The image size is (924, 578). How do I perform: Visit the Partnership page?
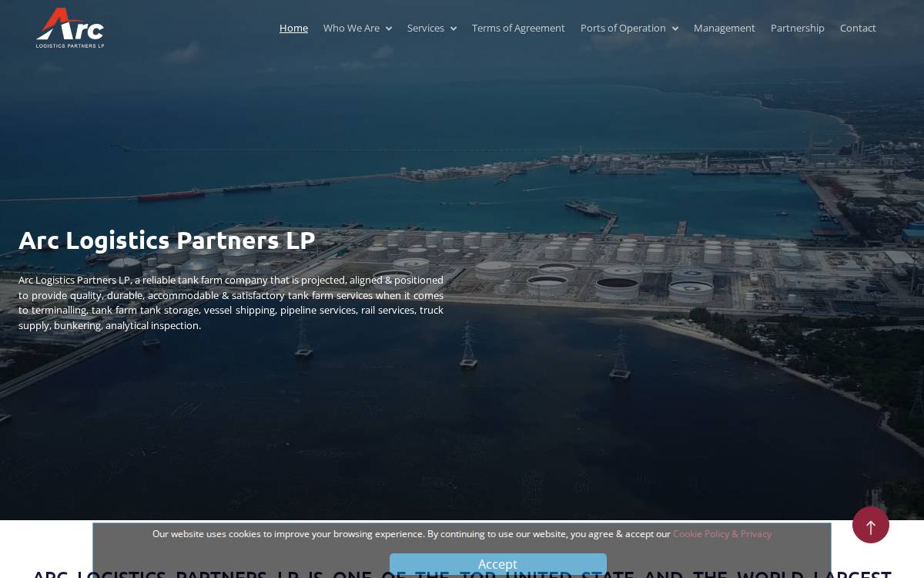(x=798, y=28)
